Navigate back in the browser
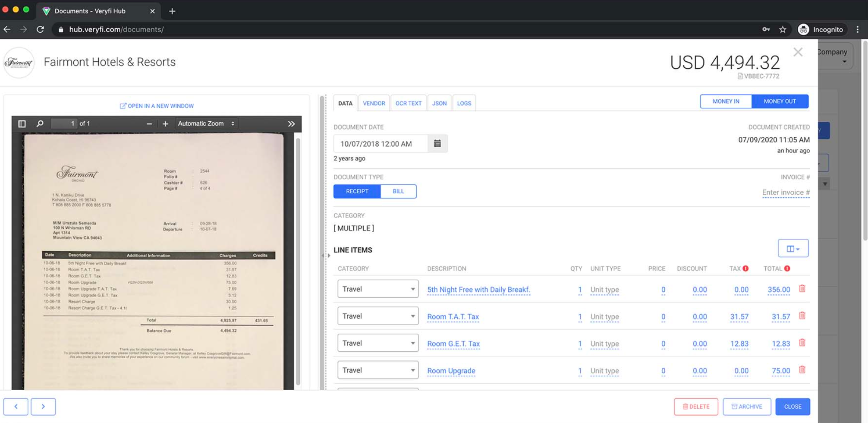This screenshot has height=423, width=868. point(7,29)
